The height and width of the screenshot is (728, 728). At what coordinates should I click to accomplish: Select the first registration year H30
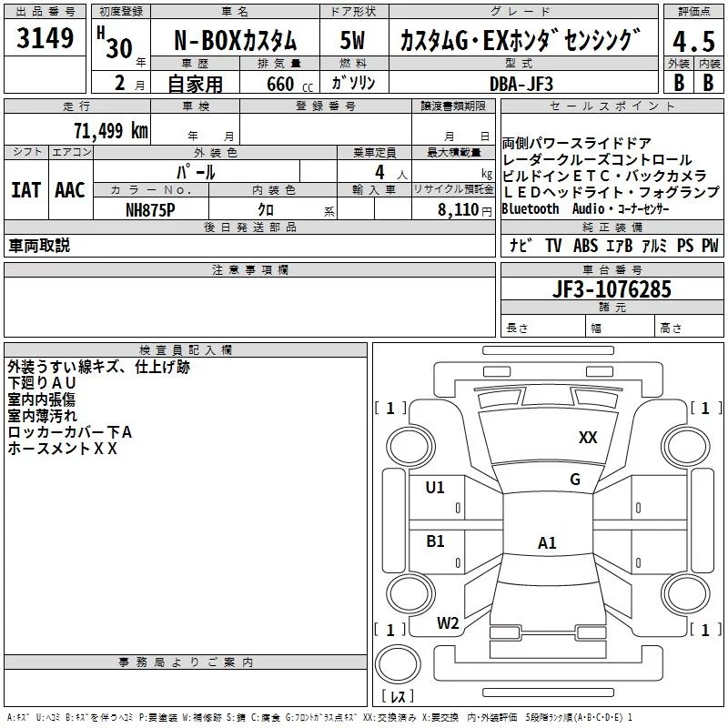coord(115,43)
